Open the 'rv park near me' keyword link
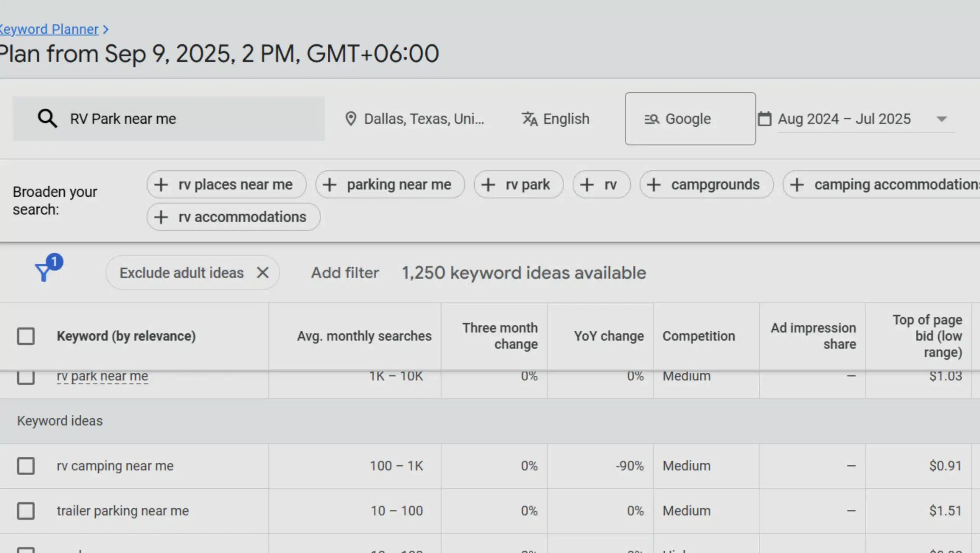 point(102,376)
